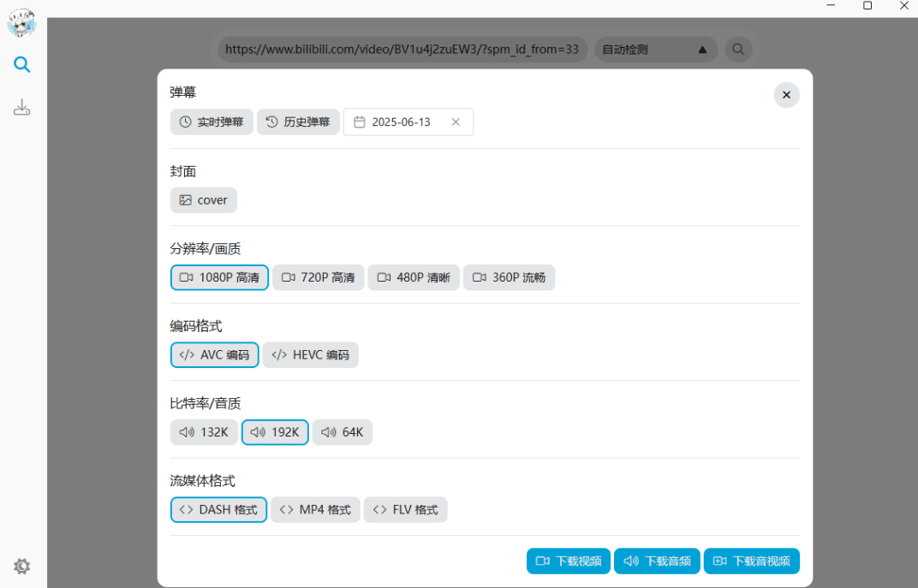Click the app avatar logo
The width and height of the screenshot is (918, 588).
pos(22,22)
